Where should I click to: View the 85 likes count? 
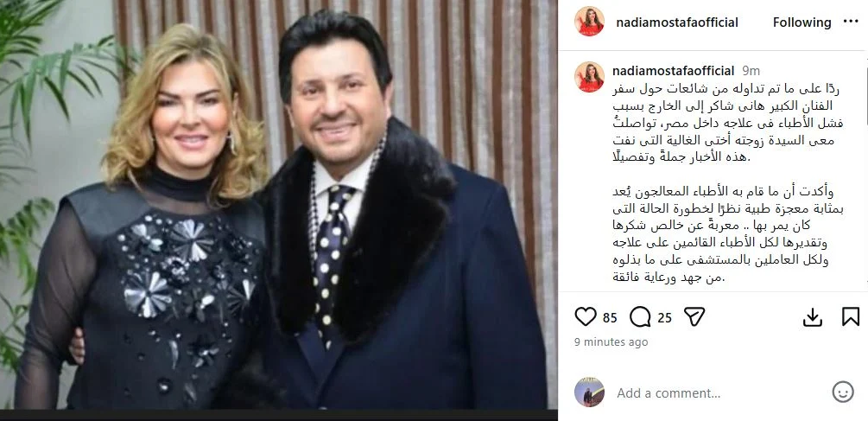pos(610,317)
